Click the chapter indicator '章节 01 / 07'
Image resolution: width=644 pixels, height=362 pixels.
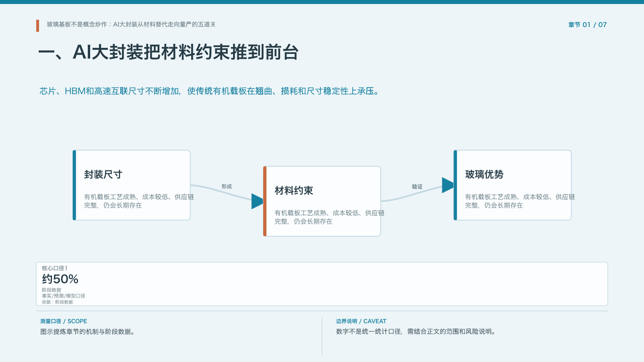(x=587, y=25)
